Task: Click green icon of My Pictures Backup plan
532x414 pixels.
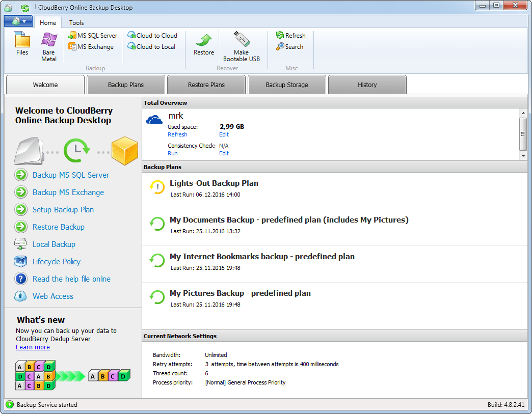Action: tap(157, 297)
